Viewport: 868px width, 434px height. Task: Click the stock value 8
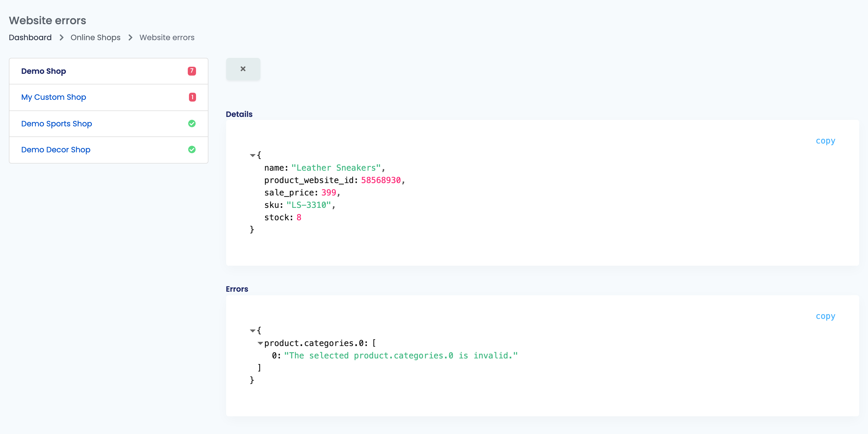pyautogui.click(x=298, y=218)
